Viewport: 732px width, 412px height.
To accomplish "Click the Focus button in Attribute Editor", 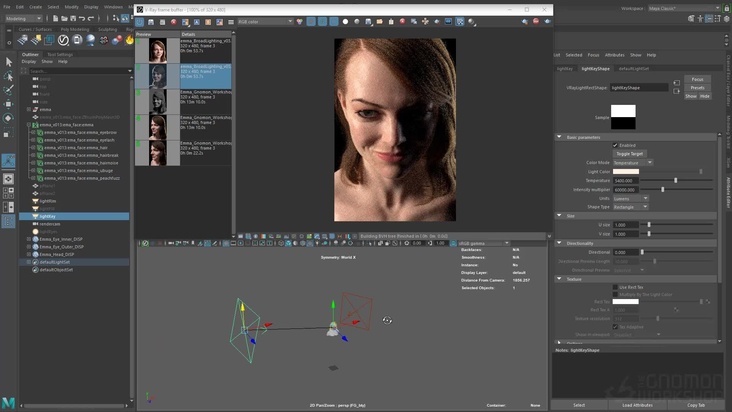I will click(697, 79).
